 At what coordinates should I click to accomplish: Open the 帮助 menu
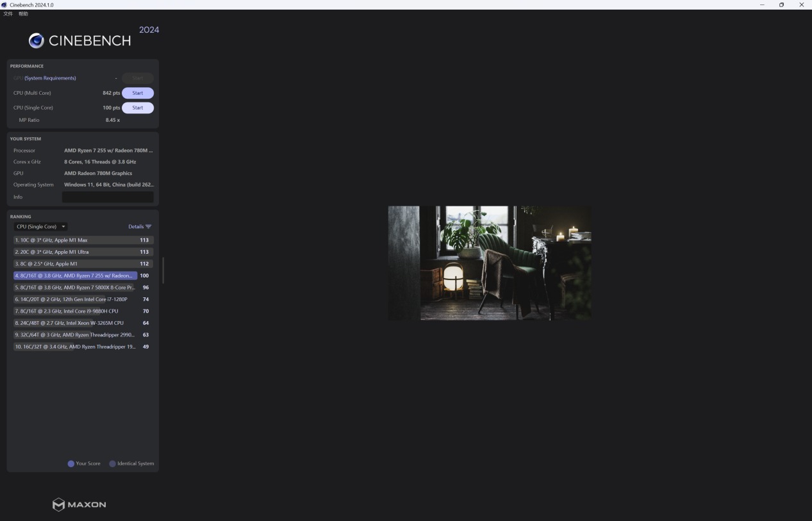(x=23, y=13)
